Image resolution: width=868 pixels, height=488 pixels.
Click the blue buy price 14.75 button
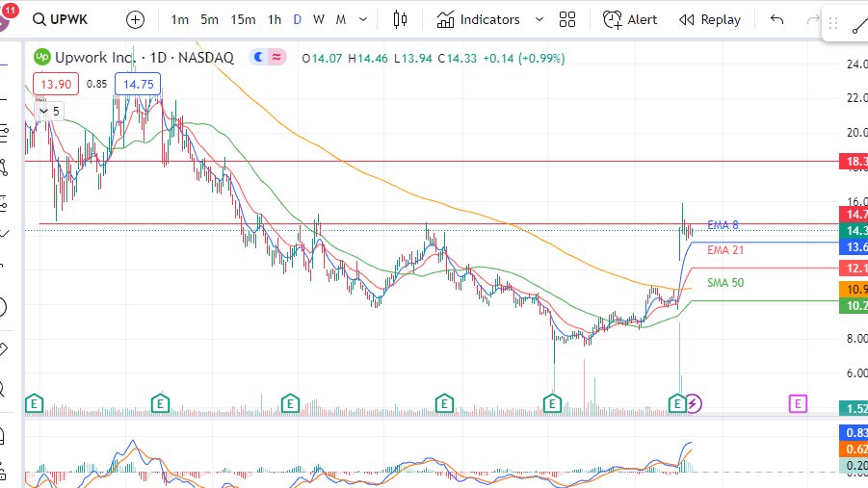click(x=138, y=84)
